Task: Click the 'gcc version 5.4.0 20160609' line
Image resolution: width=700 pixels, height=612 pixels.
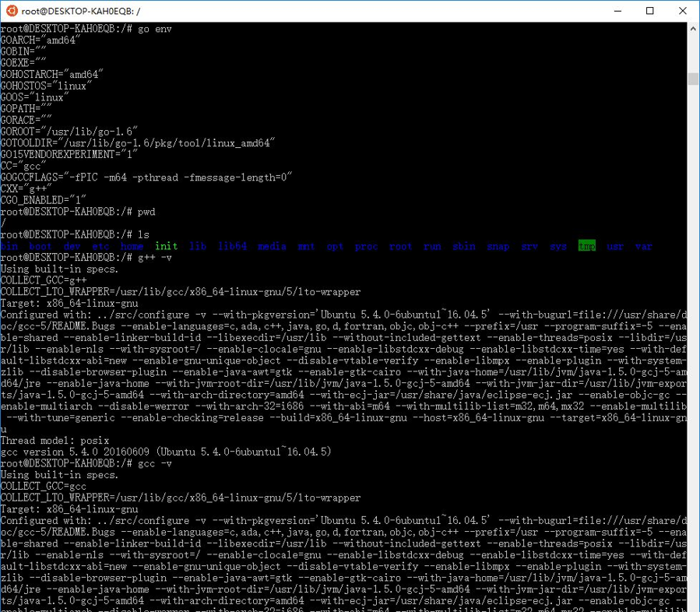Action: [166, 452]
